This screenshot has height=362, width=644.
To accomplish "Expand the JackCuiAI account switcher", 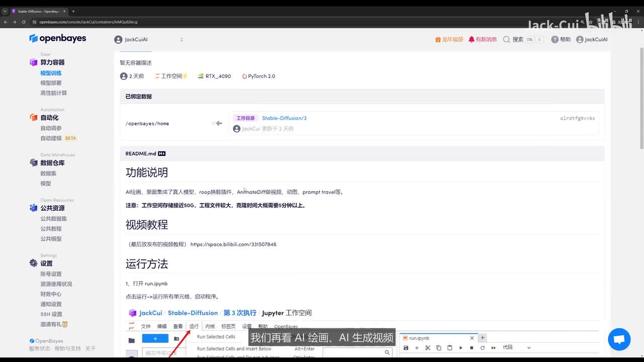I will click(182, 40).
